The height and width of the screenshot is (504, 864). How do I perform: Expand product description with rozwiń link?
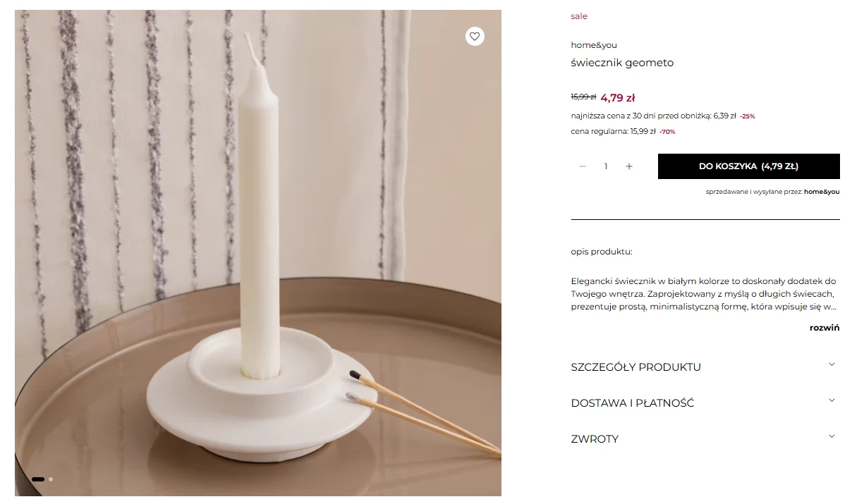(825, 328)
